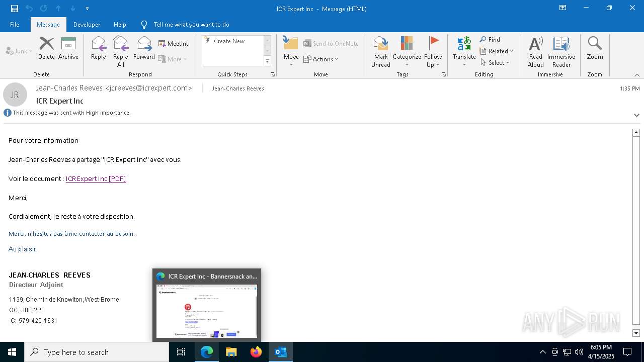The height and width of the screenshot is (362, 644).
Task: Go to the next item with down arrow
Action: (73, 9)
